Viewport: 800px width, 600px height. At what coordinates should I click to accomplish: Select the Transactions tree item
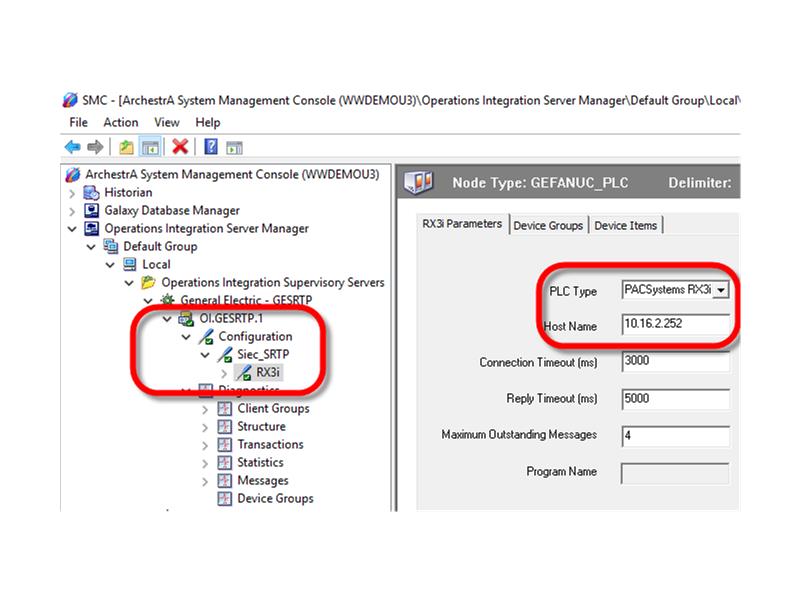click(270, 444)
